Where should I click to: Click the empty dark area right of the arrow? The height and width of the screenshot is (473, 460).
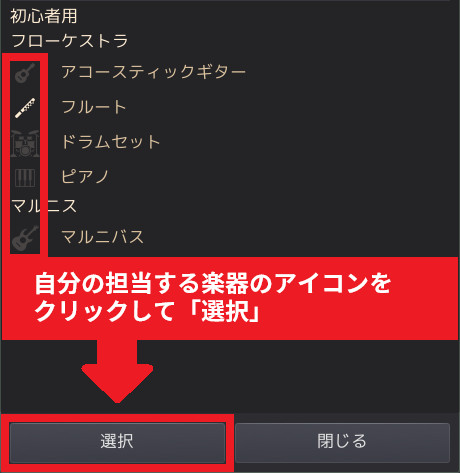(300, 375)
